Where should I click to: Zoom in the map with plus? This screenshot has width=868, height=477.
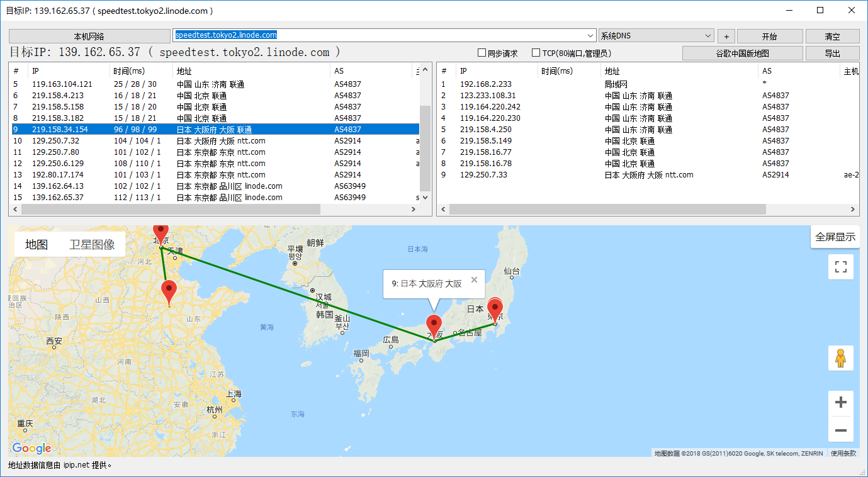click(x=840, y=402)
